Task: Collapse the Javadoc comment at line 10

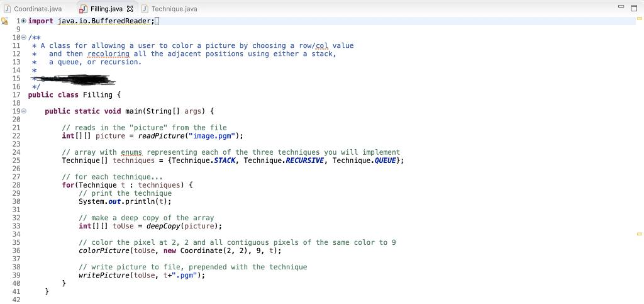Action: (x=23, y=37)
